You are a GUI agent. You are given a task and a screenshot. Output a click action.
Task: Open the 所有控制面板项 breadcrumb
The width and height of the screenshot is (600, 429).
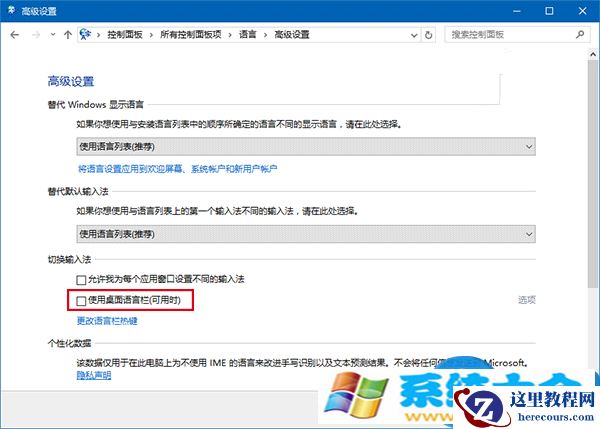click(191, 35)
